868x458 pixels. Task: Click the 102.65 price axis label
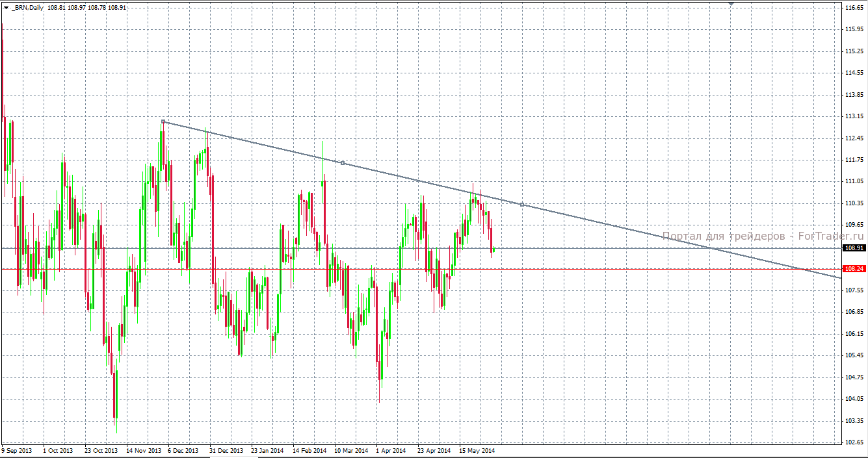click(x=854, y=442)
